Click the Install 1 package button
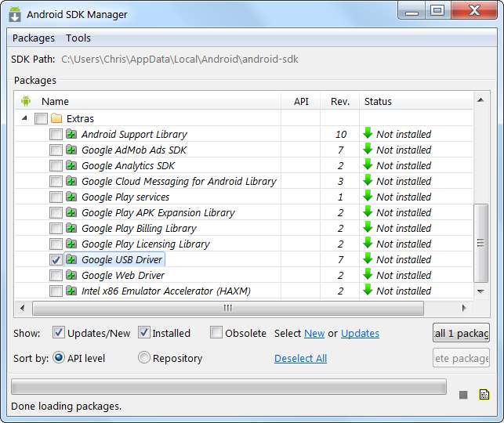The width and height of the screenshot is (504, 423). pyautogui.click(x=461, y=333)
